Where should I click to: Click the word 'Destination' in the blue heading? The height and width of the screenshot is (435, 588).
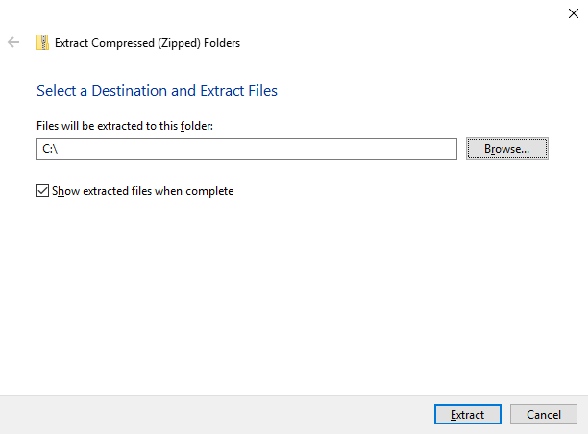point(129,91)
